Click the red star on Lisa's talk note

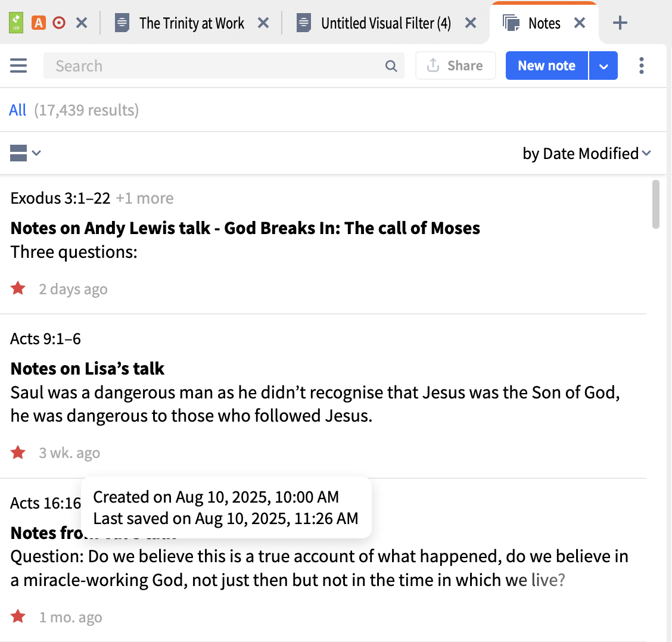(x=18, y=452)
